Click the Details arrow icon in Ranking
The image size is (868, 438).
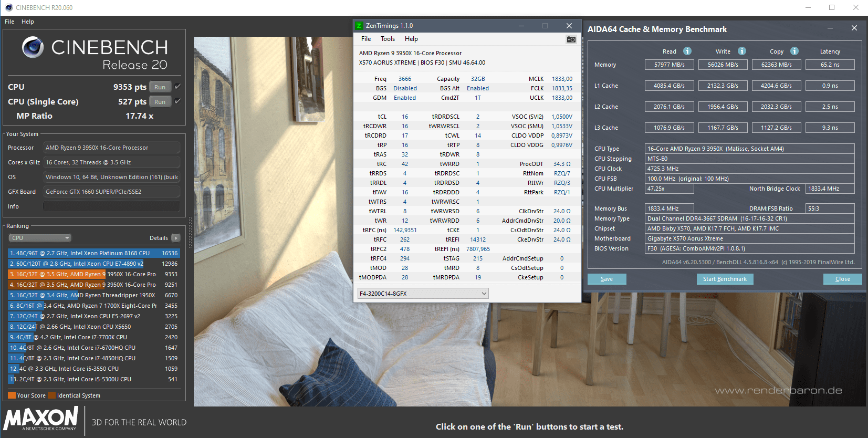click(176, 238)
